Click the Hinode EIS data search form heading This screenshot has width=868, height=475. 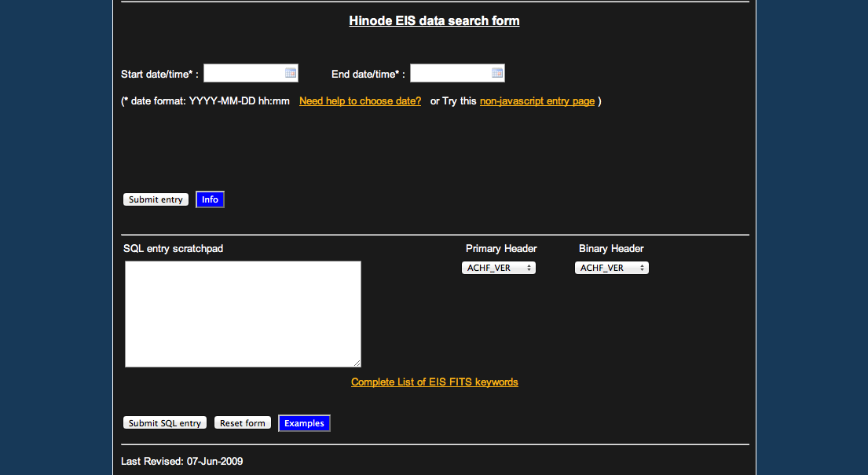pos(434,20)
